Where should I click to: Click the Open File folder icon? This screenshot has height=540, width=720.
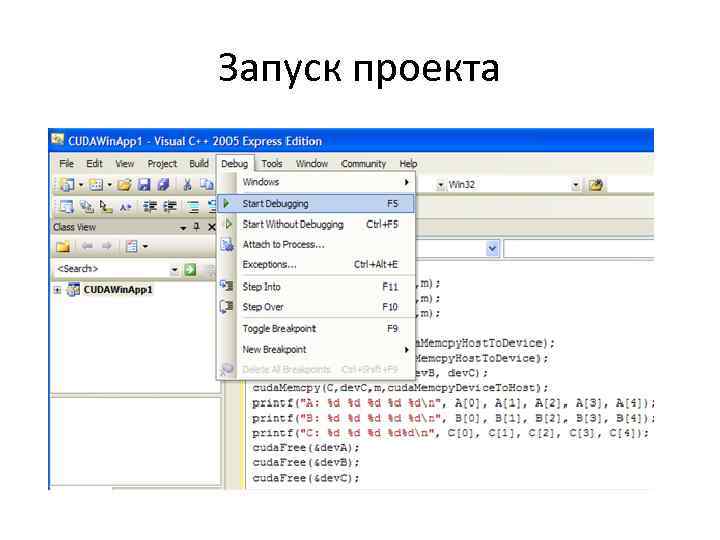[124, 185]
